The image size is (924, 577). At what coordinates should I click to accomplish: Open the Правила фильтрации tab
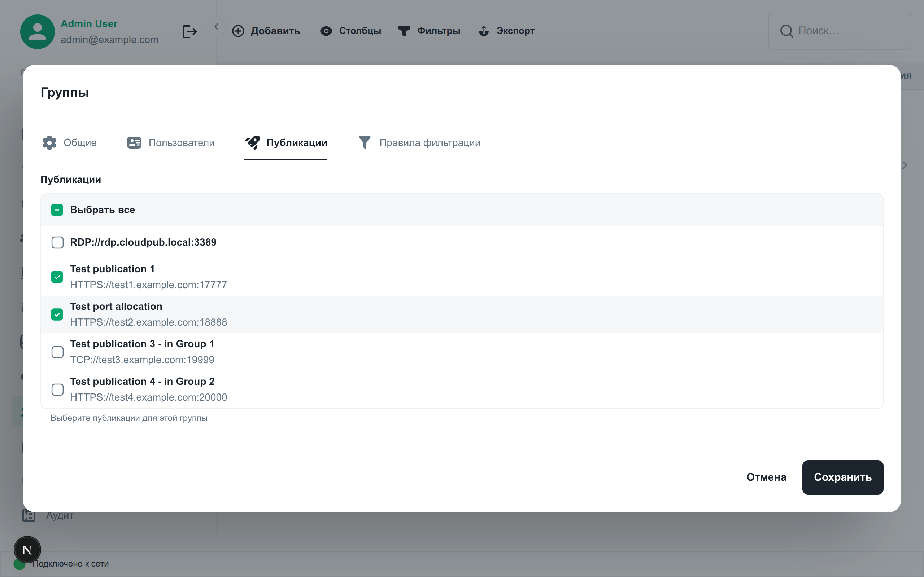[420, 143]
